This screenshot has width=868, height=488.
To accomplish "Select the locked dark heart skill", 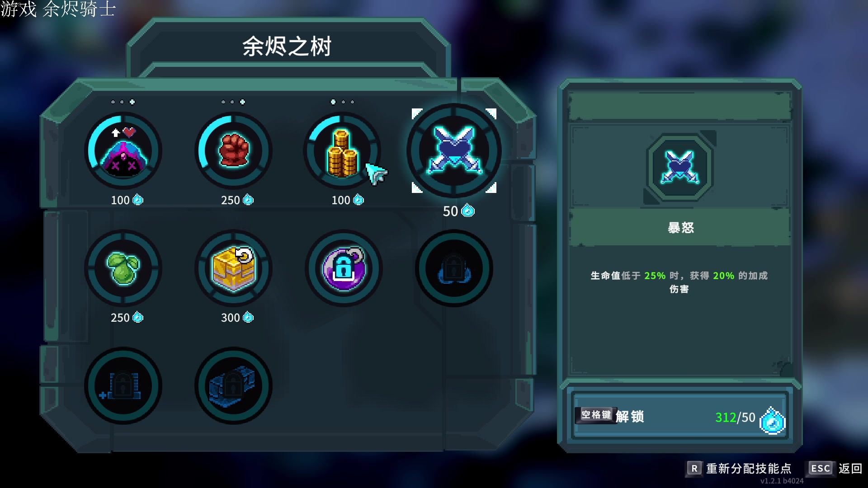I will pyautogui.click(x=454, y=268).
